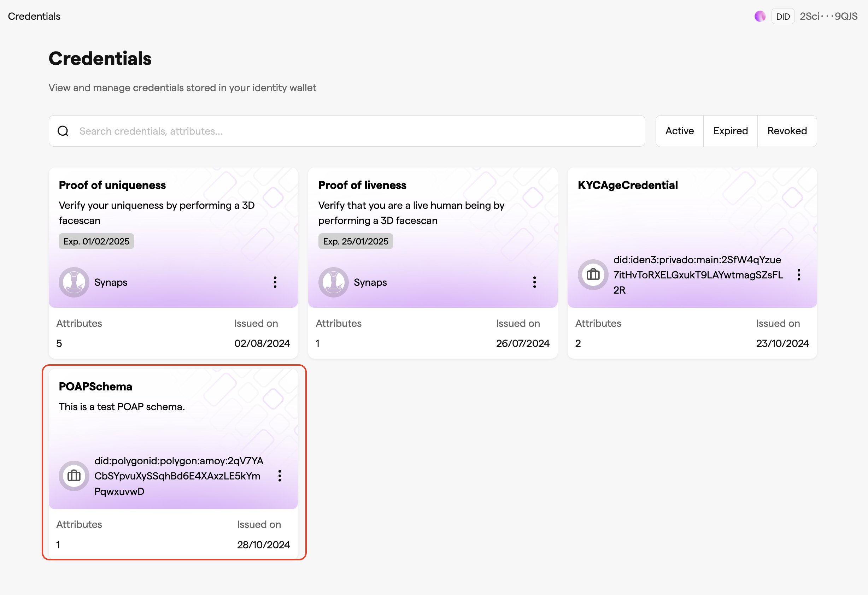The width and height of the screenshot is (868, 595).
Task: Click Synaps logo on Proof of liveness card
Action: 334,282
